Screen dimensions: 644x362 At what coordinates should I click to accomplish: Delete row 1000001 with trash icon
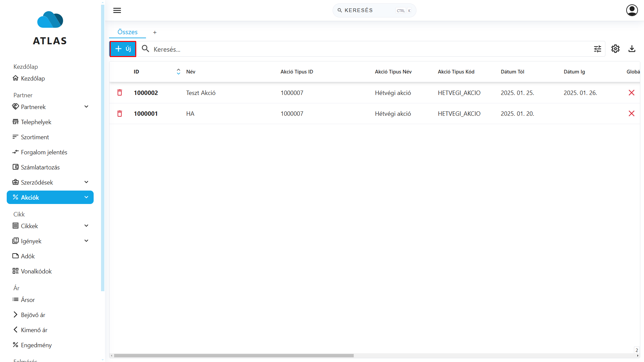[x=119, y=114]
